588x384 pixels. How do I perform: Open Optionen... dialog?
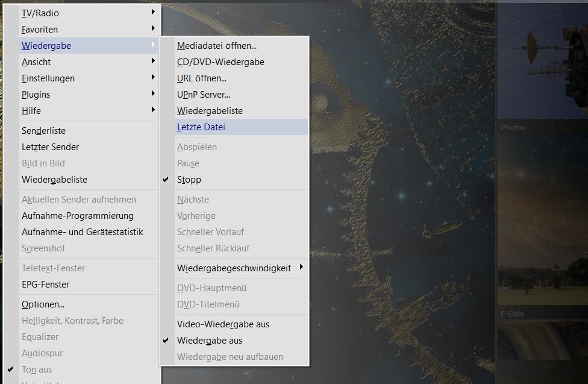point(43,304)
